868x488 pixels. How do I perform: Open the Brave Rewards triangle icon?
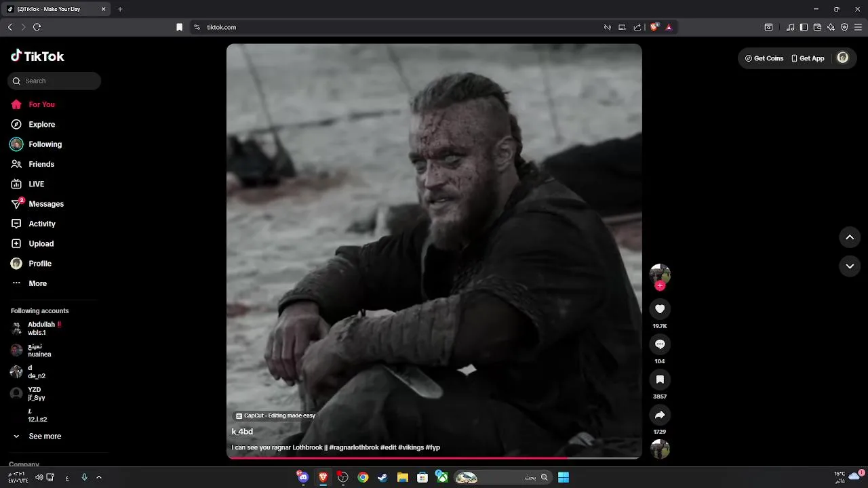(x=669, y=27)
